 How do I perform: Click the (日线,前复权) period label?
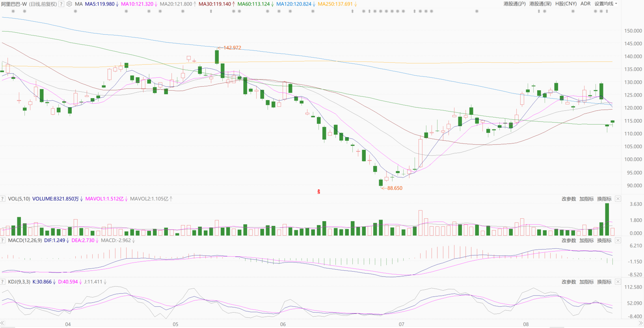[43, 4]
